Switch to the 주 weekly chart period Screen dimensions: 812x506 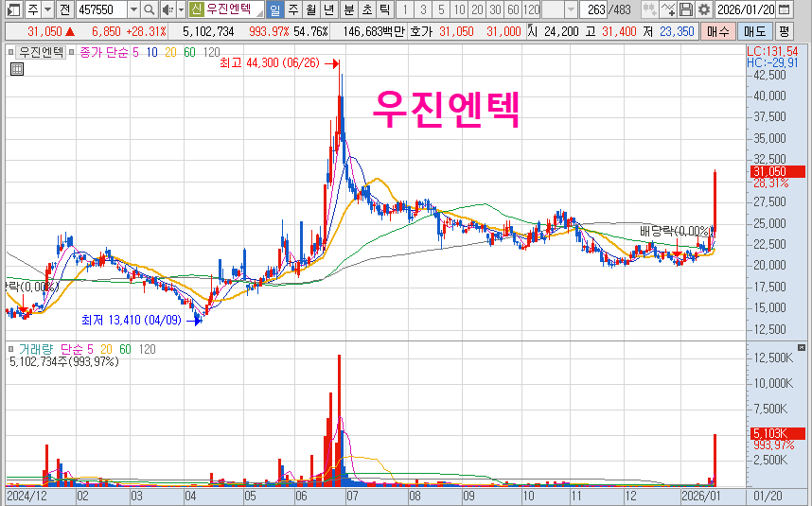pos(293,9)
